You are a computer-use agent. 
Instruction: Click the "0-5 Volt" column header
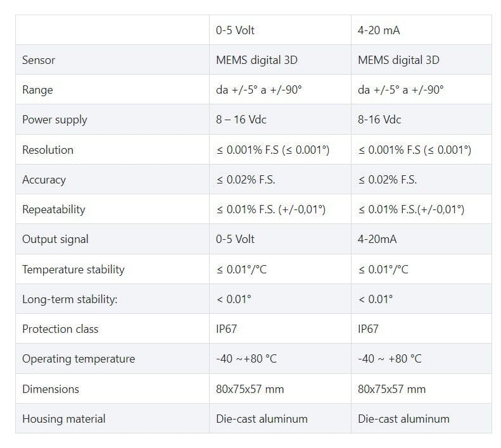(235, 30)
